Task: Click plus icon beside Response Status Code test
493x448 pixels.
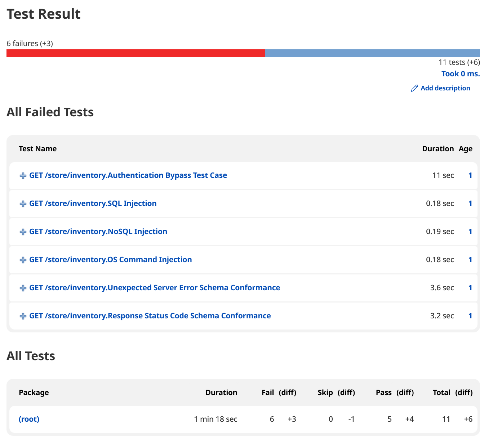Action: [23, 316]
